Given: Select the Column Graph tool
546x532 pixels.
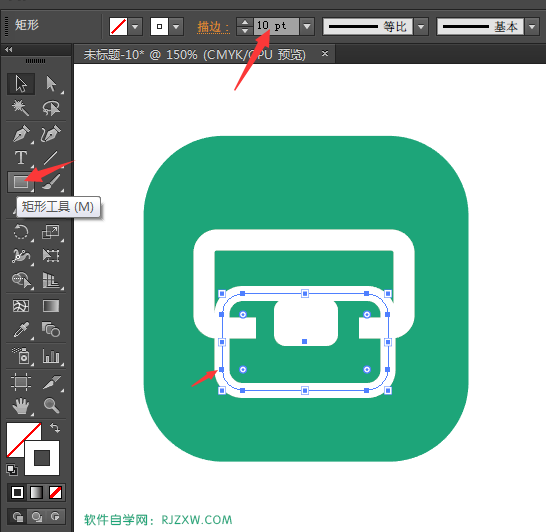Looking at the screenshot, I should [51, 356].
